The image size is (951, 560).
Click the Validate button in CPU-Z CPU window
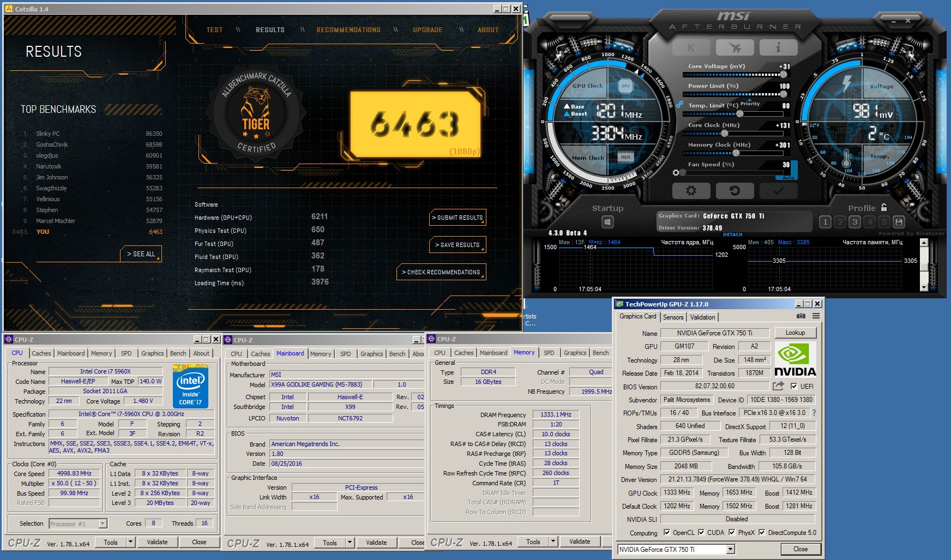[157, 542]
